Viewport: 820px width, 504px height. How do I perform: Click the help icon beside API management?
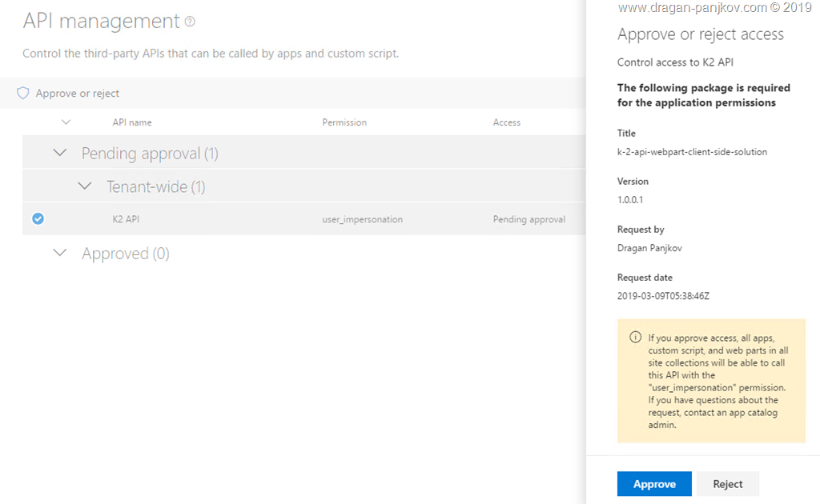point(190,22)
